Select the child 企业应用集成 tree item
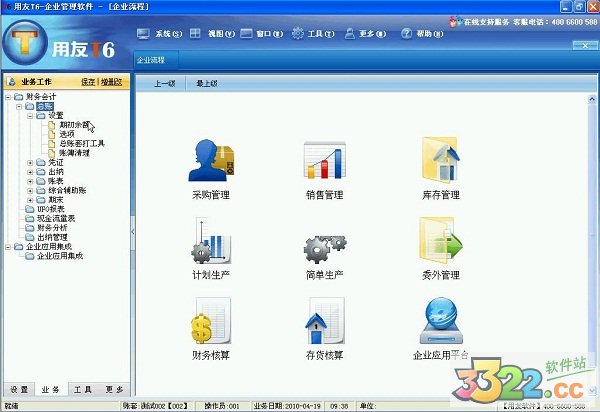 point(60,256)
